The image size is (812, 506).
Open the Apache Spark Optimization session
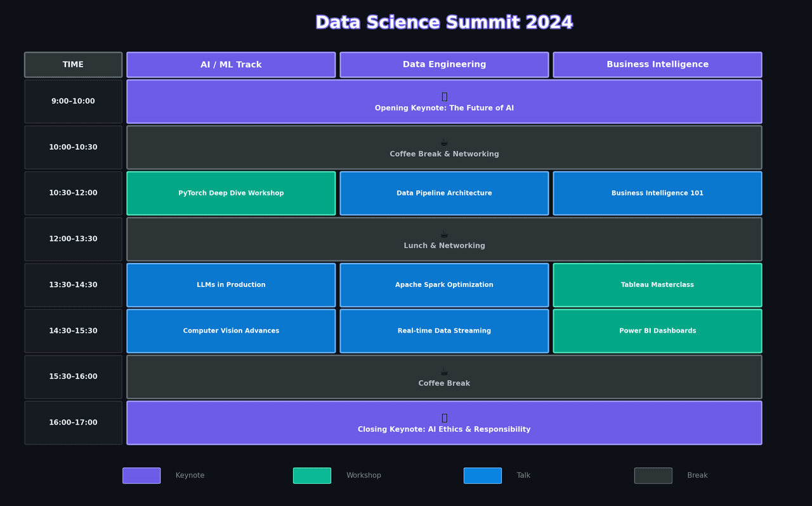[444, 284]
